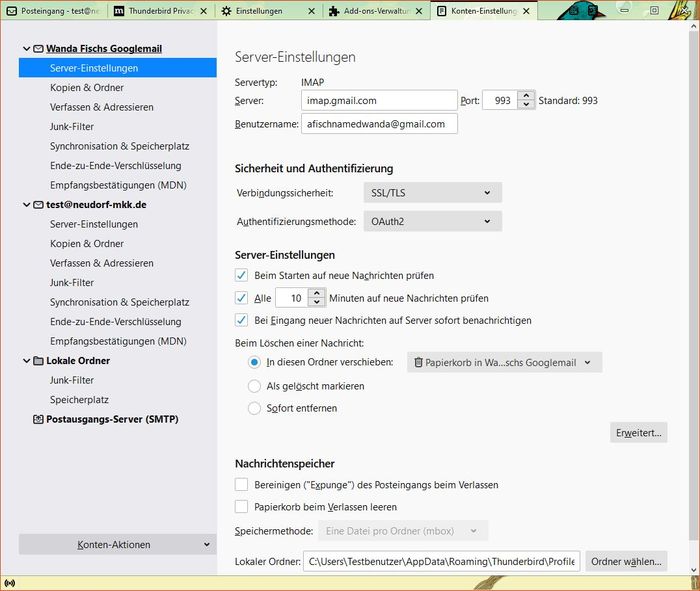Open the Authentifizierungsmethode OAuth2 dropdown

point(431,221)
